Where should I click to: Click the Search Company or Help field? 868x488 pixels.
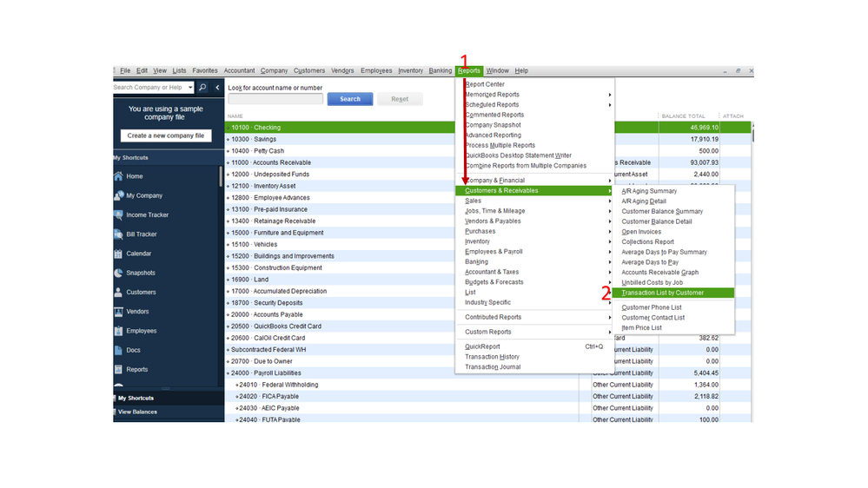click(149, 88)
